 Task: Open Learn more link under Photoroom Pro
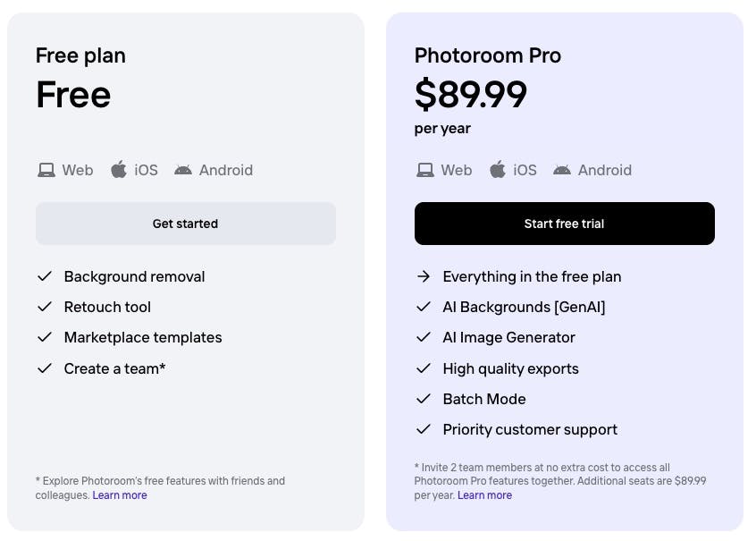(x=484, y=495)
